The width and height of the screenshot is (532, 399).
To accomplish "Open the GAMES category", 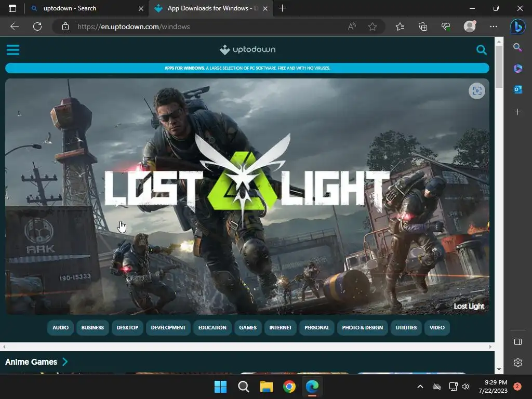I will tap(248, 328).
